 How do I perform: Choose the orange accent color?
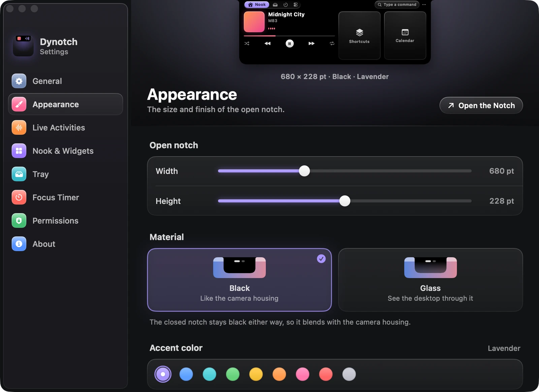point(279,374)
